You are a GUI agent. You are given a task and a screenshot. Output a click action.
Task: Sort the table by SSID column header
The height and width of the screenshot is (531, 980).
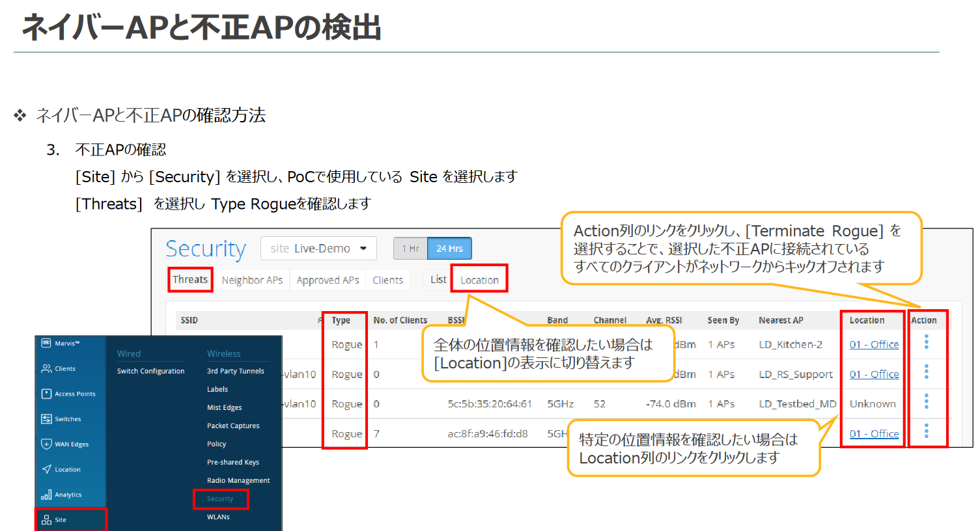189,320
